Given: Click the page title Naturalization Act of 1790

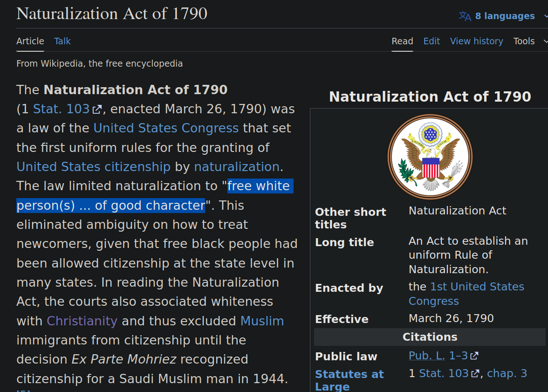Looking at the screenshot, I should pos(112,14).
